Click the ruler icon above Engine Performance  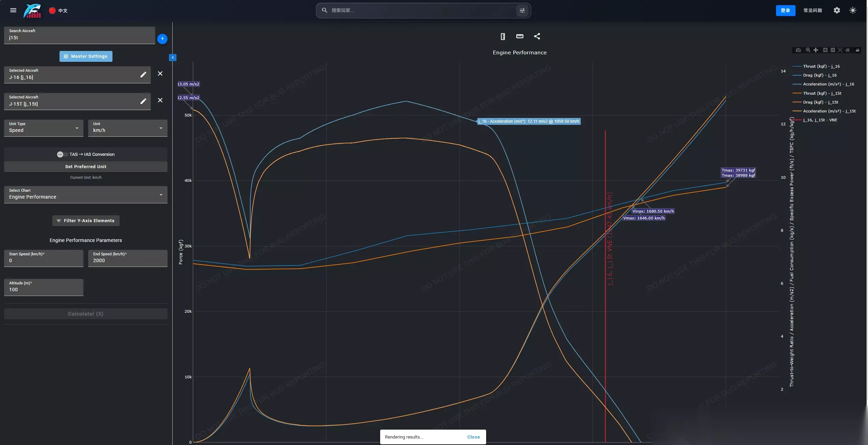coord(520,36)
